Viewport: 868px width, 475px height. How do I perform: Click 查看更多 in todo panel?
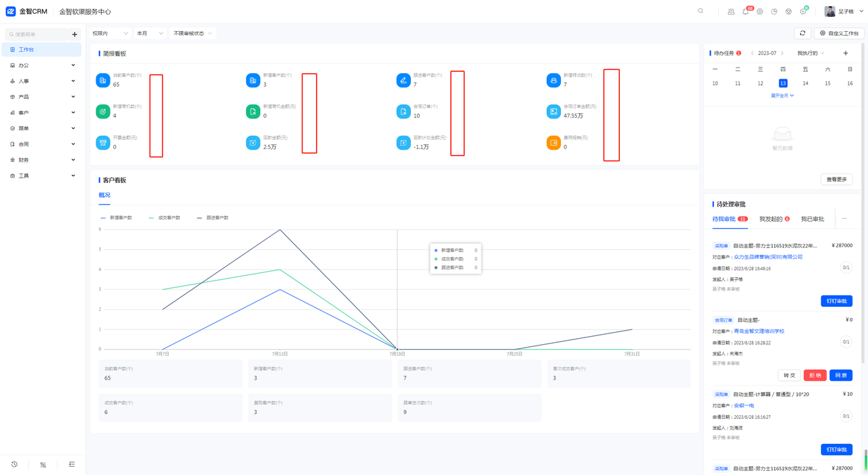point(837,180)
